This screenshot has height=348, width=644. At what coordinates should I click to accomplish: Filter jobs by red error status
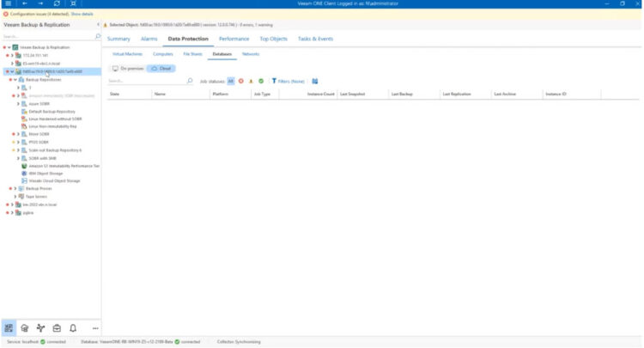tap(241, 82)
